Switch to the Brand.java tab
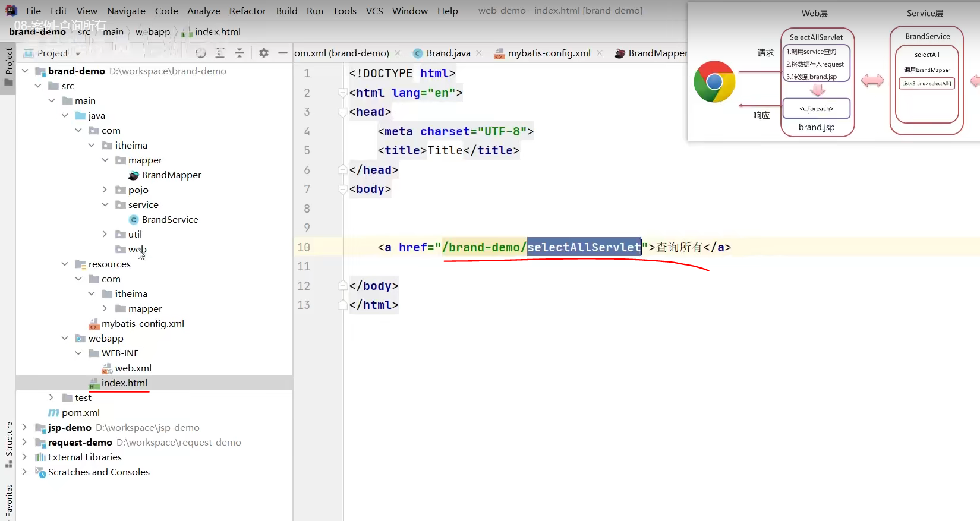Image resolution: width=980 pixels, height=521 pixels. pyautogui.click(x=442, y=53)
